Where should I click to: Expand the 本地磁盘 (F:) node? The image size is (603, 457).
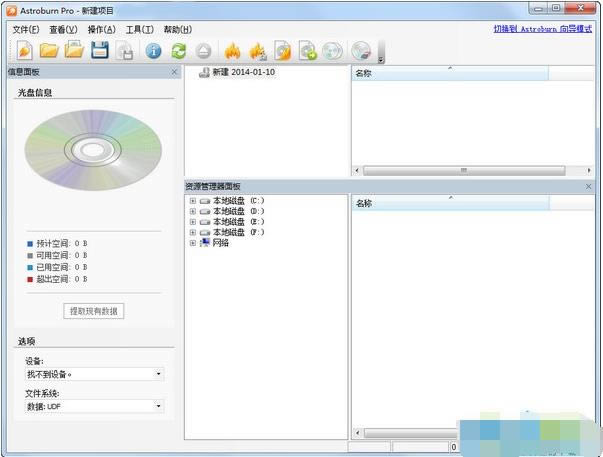point(193,232)
